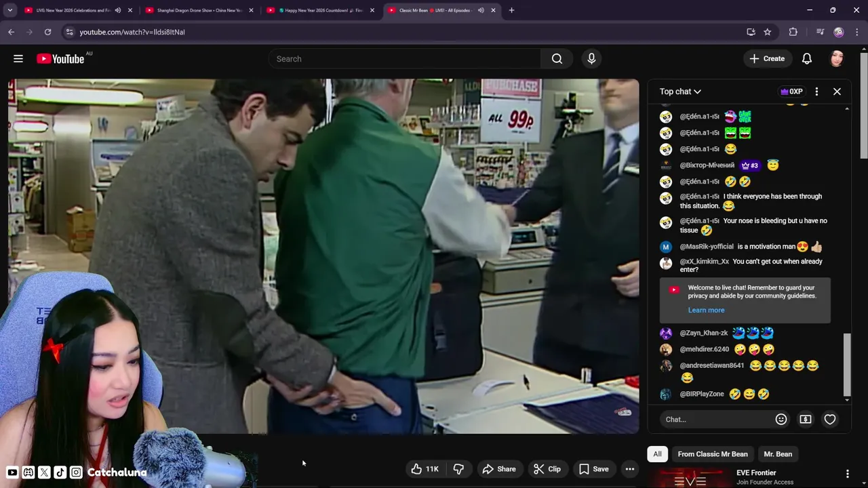Open @mehdirer.6240 chat username

coord(705,350)
